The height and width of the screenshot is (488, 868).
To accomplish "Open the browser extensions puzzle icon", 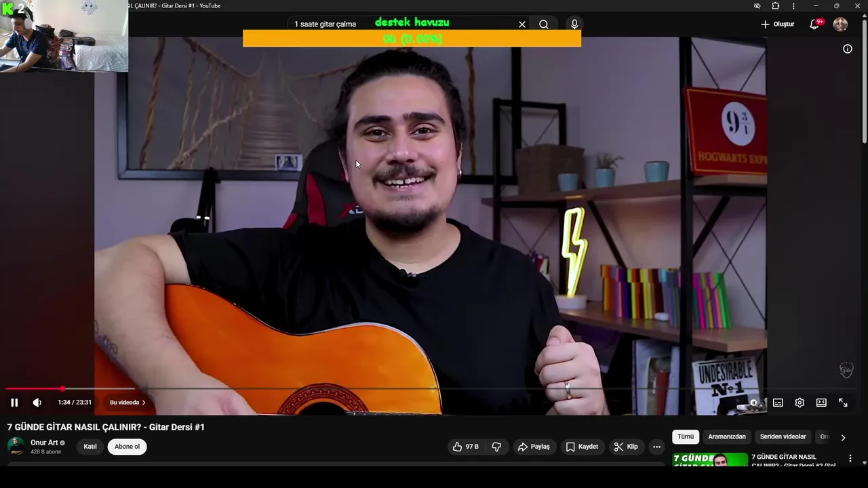I will (x=776, y=6).
